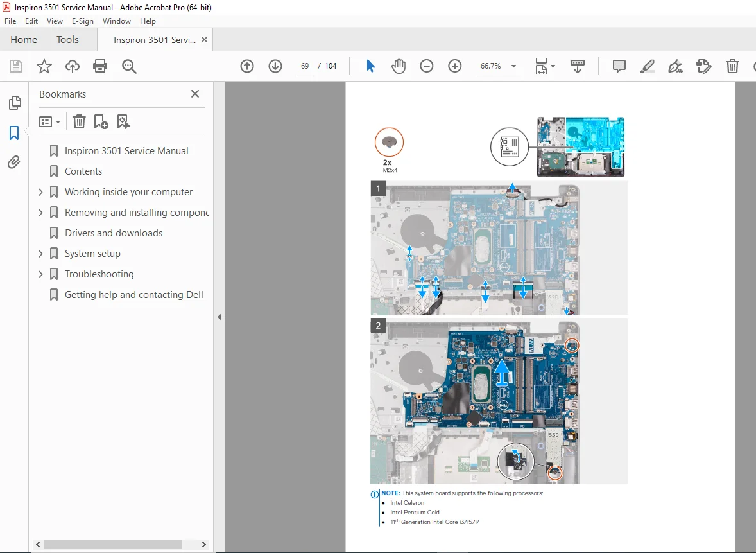This screenshot has height=553, width=756.
Task: Toggle the bookmarks panel icon
Action: (x=14, y=133)
